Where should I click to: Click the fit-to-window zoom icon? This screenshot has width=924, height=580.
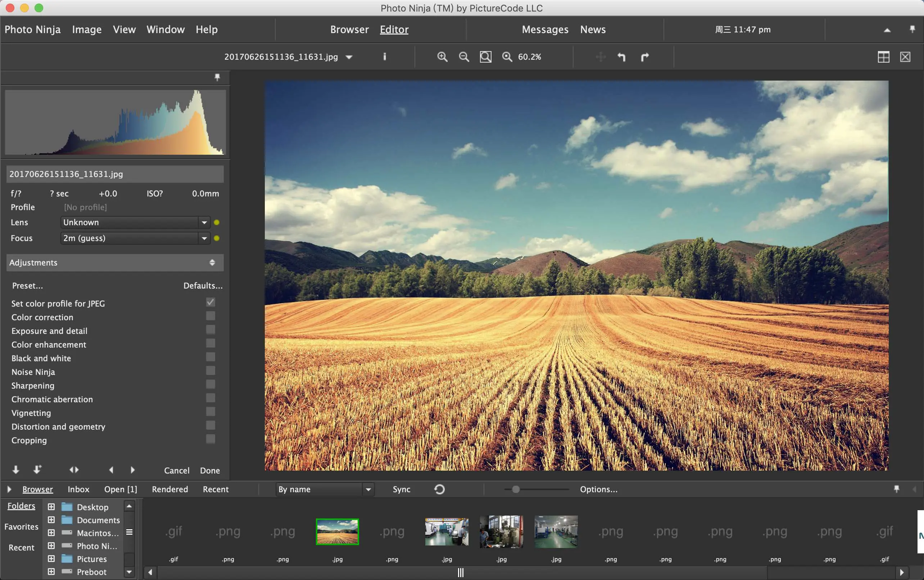pos(486,56)
